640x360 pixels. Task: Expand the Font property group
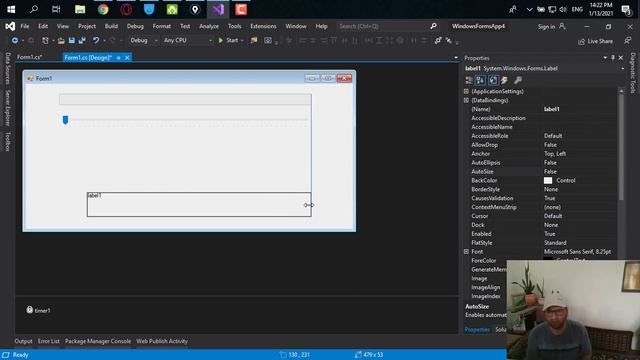466,252
